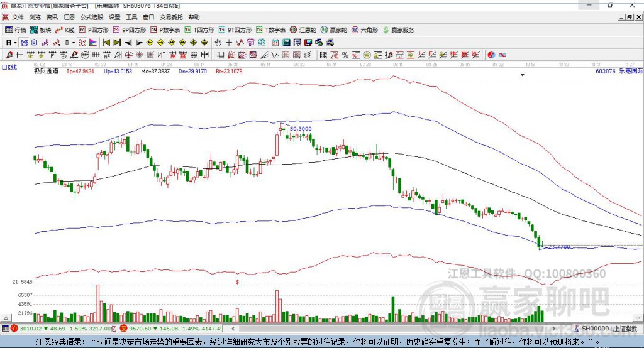Viewport: 644px width, 348px height.
Task: Click the SH000001 上证指数 status entry
Action: tap(609, 329)
